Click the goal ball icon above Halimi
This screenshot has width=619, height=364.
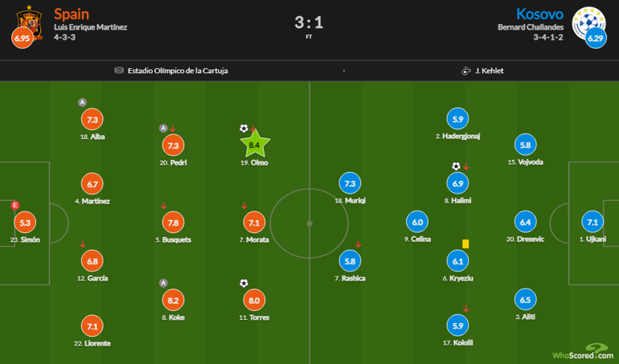456,166
